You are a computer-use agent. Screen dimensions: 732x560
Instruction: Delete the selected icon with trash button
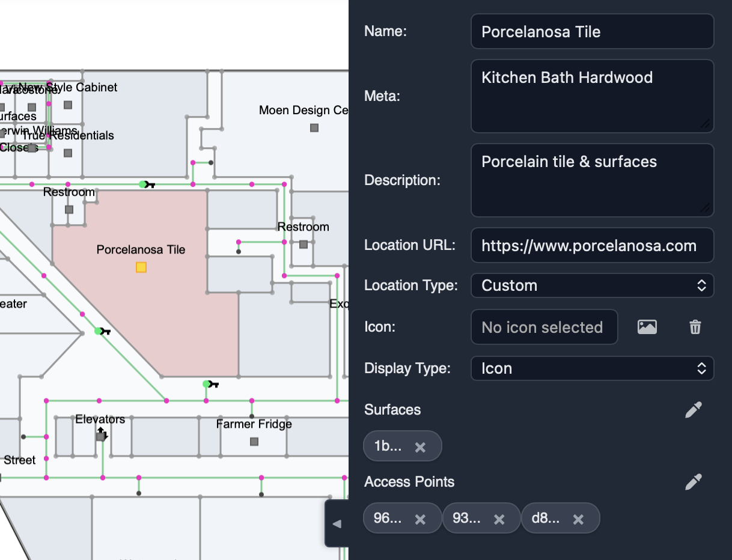695,327
